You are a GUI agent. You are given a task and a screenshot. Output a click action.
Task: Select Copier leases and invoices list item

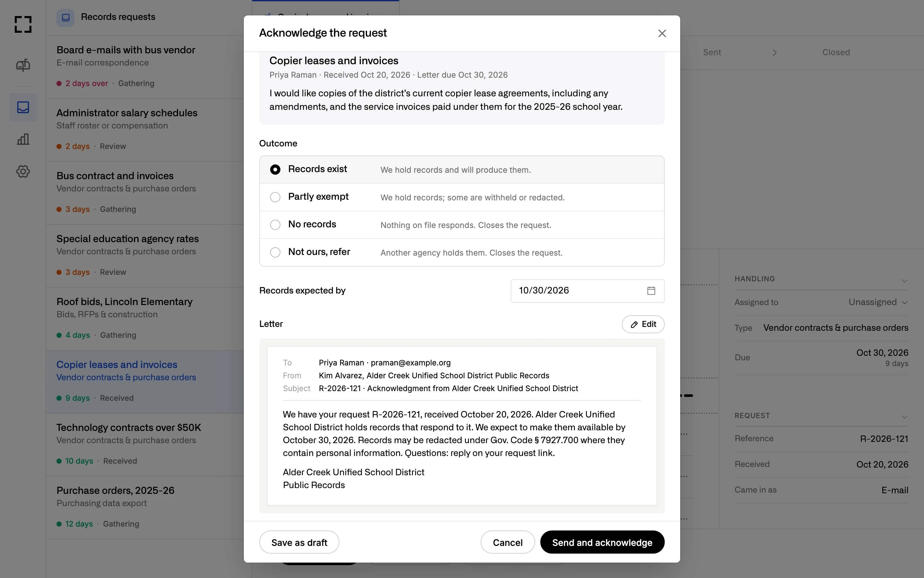(145, 381)
